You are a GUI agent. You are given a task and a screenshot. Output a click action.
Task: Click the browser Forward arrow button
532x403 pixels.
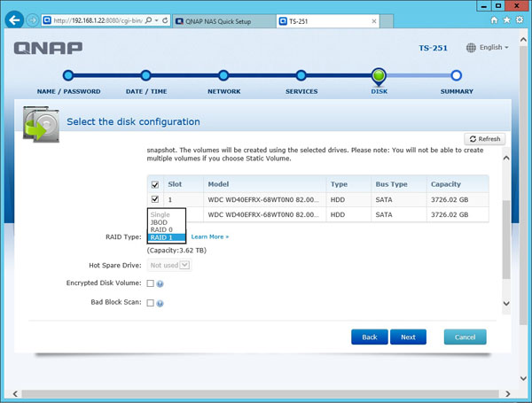pos(32,20)
